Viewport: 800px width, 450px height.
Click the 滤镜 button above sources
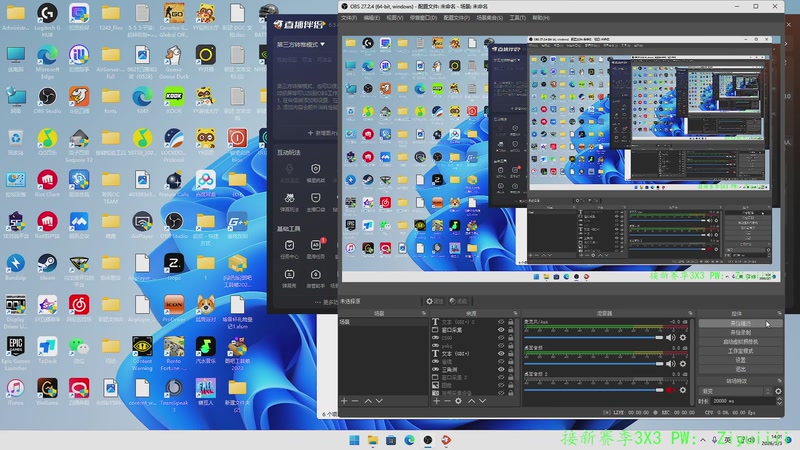click(458, 301)
